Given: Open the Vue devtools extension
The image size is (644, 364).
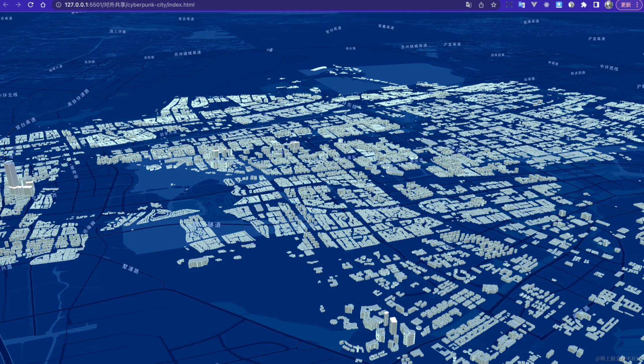Looking at the screenshot, I should click(534, 5).
